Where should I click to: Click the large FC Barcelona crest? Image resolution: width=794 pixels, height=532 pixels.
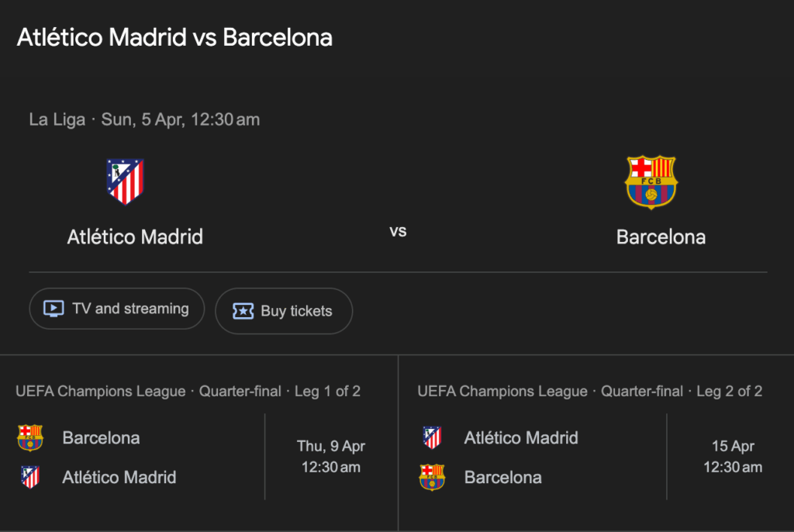point(651,181)
